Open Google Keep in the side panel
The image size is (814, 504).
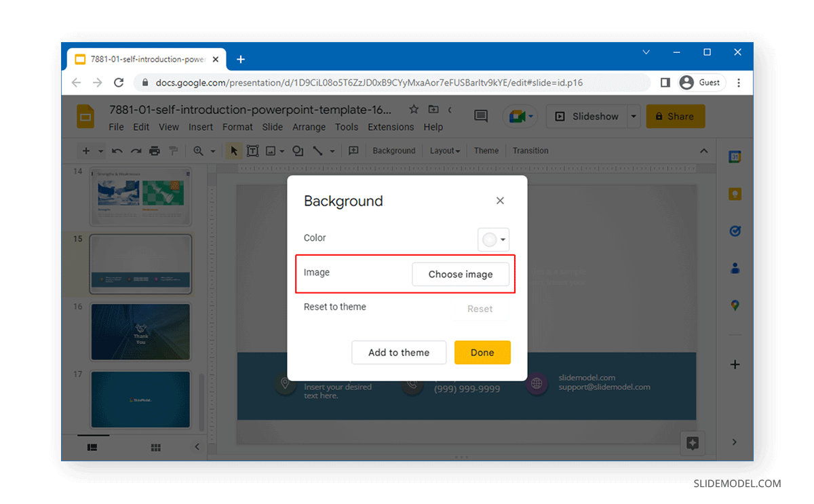tap(735, 193)
